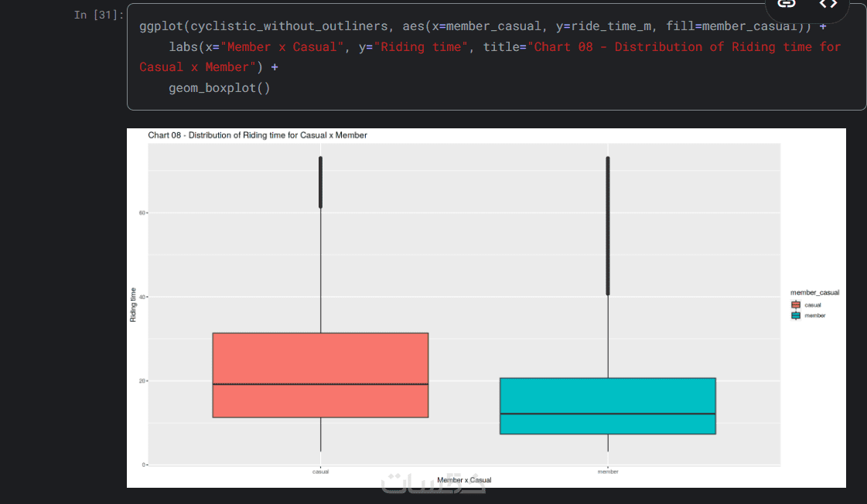Click the "member_casual" legend title
Image resolution: width=867 pixels, height=504 pixels.
click(814, 293)
